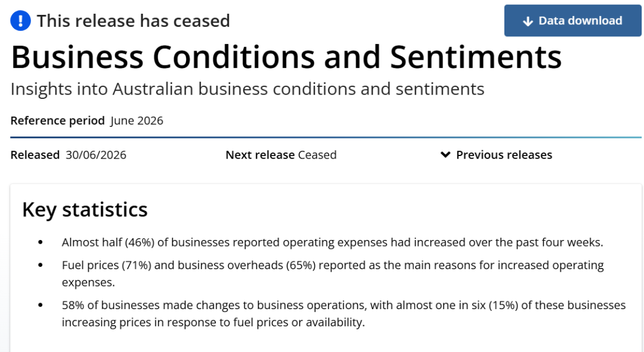The width and height of the screenshot is (644, 352).
Task: Click the Reference period label
Action: coord(57,121)
